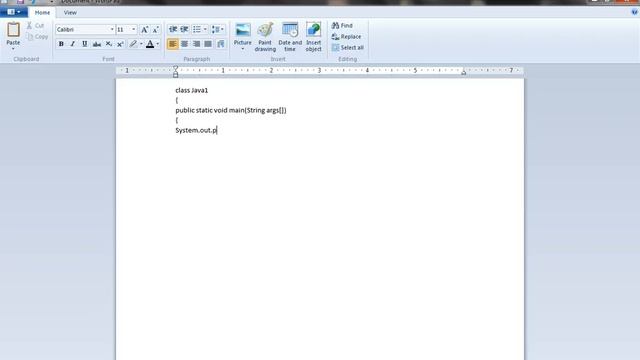Expand the font color dropdown arrow

coord(158,44)
